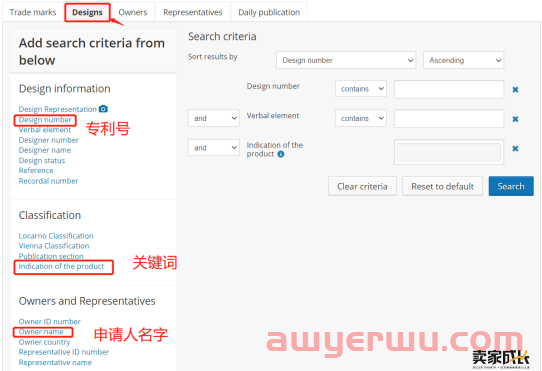Add the Representative ID number criterion

click(x=64, y=352)
